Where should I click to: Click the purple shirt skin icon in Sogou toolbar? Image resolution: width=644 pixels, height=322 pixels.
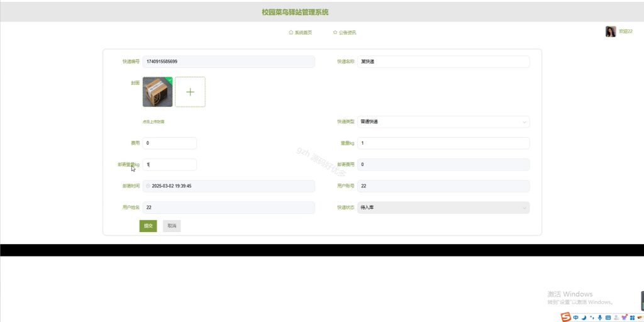tap(625, 317)
